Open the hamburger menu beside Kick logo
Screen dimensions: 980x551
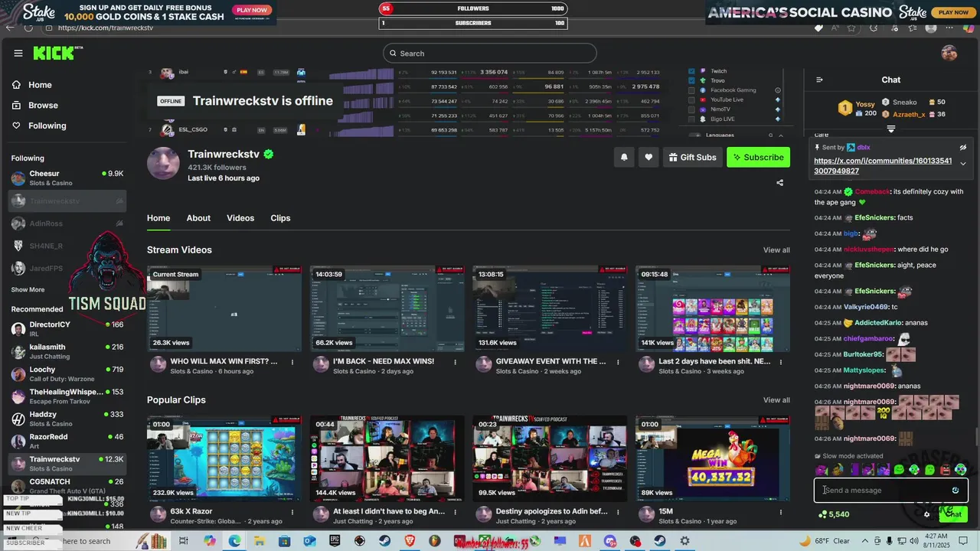tap(18, 53)
